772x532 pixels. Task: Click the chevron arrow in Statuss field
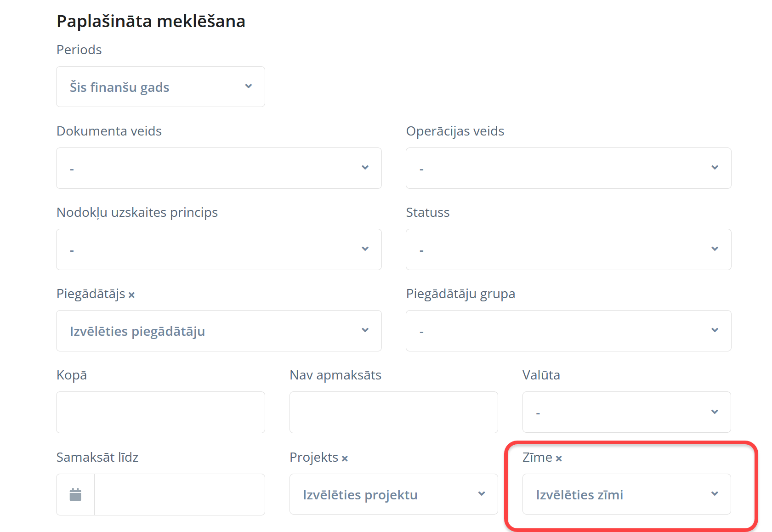715,249
